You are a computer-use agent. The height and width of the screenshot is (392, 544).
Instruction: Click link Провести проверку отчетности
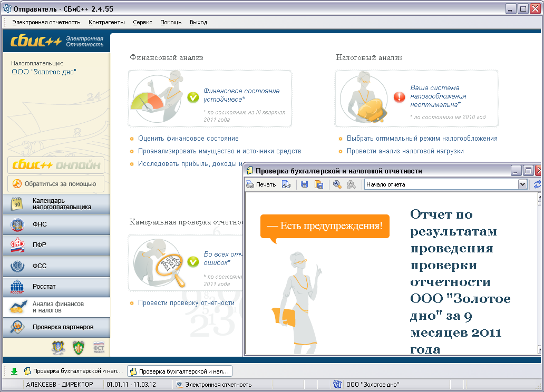coord(186,303)
